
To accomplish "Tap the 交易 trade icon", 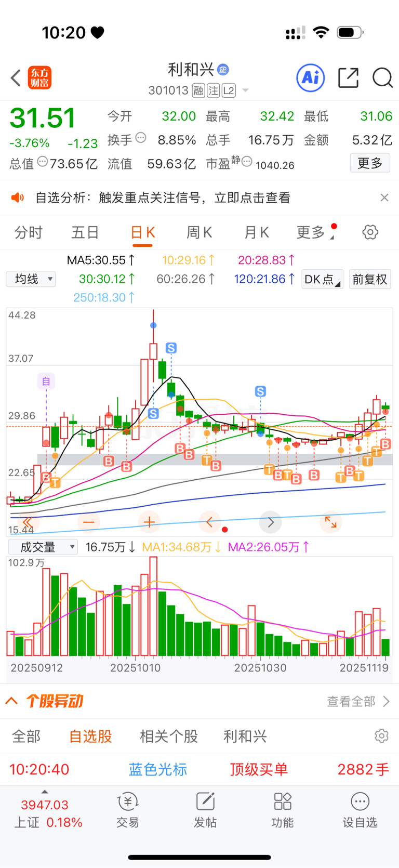I will pyautogui.click(x=127, y=810).
